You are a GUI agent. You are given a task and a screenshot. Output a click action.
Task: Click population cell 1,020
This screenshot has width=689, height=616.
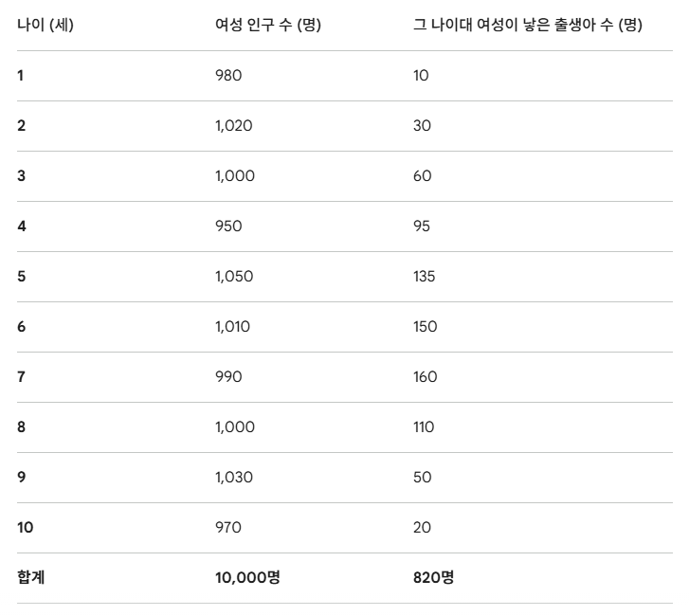[234, 126]
